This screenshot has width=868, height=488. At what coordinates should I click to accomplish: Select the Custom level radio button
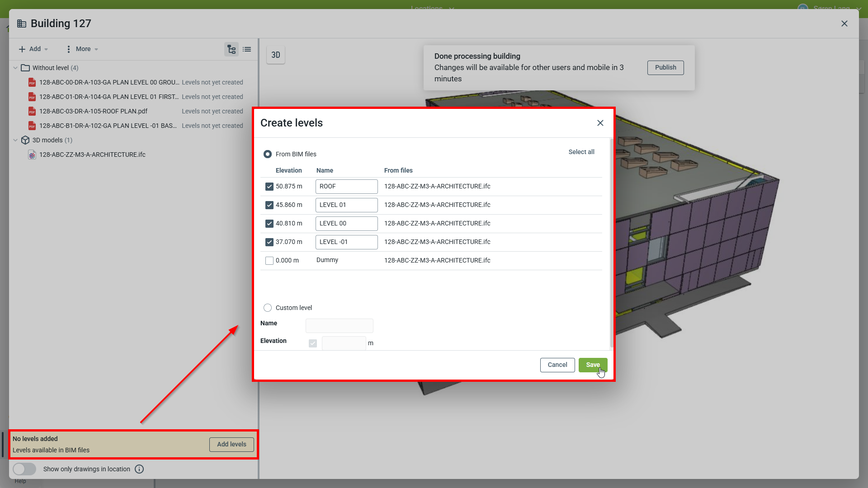pyautogui.click(x=268, y=308)
